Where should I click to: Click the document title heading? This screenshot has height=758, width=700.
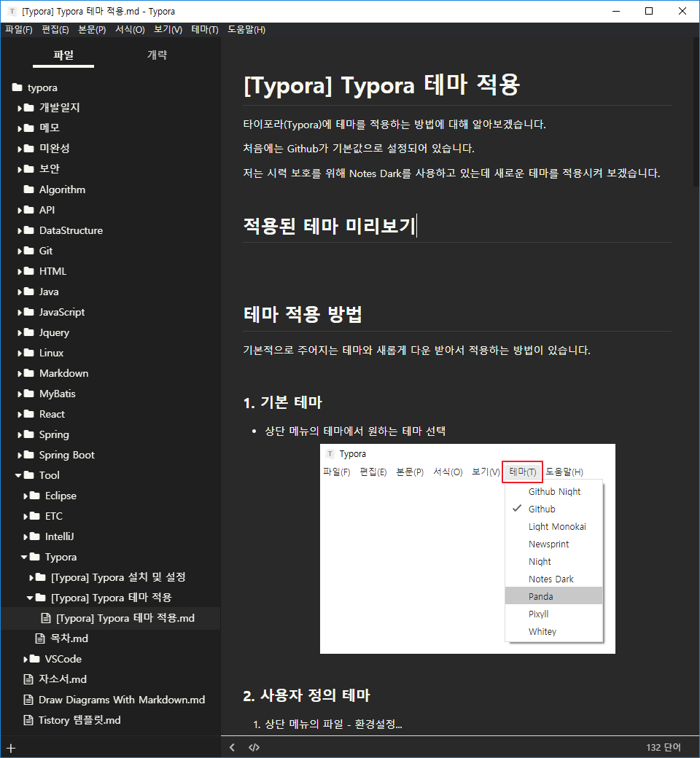point(381,85)
